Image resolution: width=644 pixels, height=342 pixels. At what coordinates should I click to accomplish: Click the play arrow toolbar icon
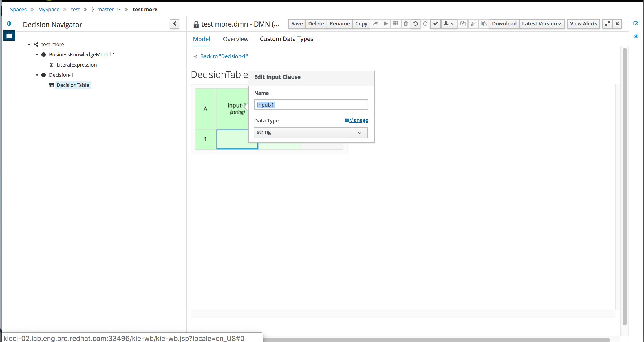point(385,24)
